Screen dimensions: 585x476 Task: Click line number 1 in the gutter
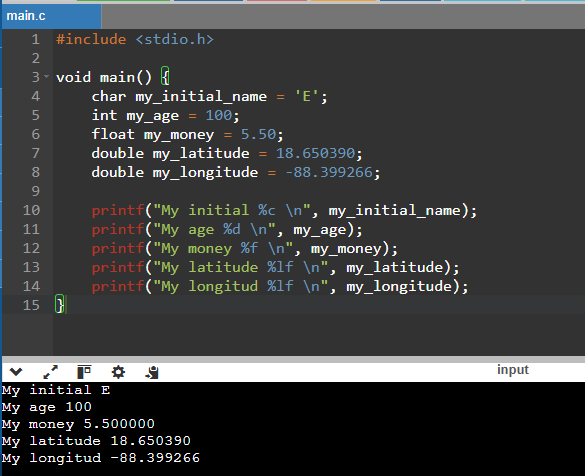[x=35, y=39]
